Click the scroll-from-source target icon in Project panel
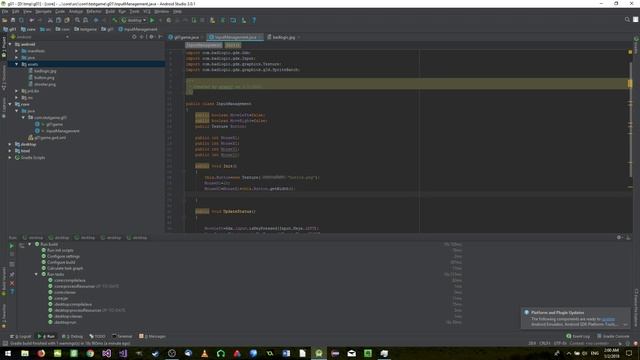640x360 pixels. [x=134, y=37]
